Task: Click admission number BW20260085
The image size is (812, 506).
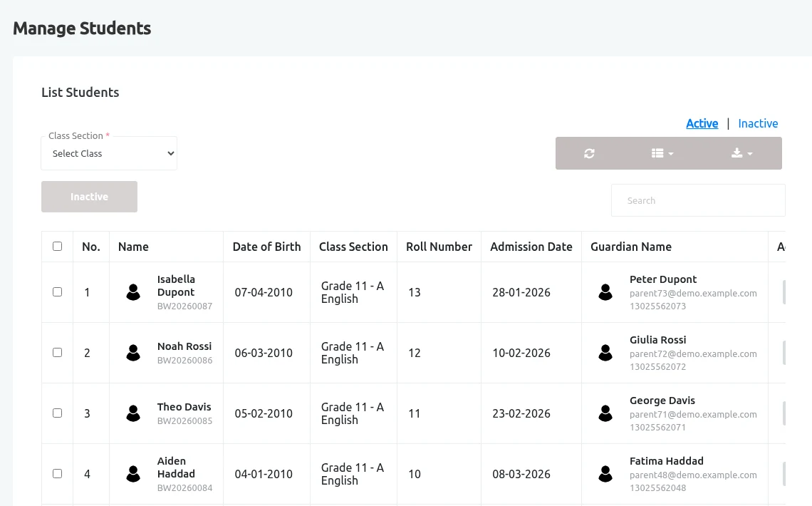Action: (185, 421)
